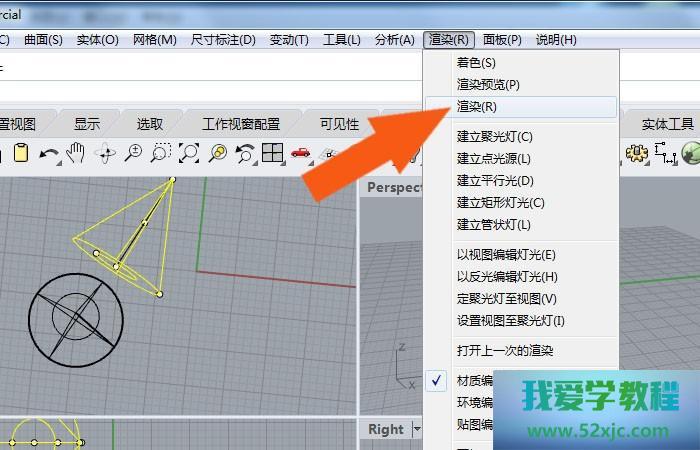Image resolution: width=700 pixels, height=450 pixels.
Task: Select the Zoom Dynamic magnifier icon
Action: tap(133, 153)
